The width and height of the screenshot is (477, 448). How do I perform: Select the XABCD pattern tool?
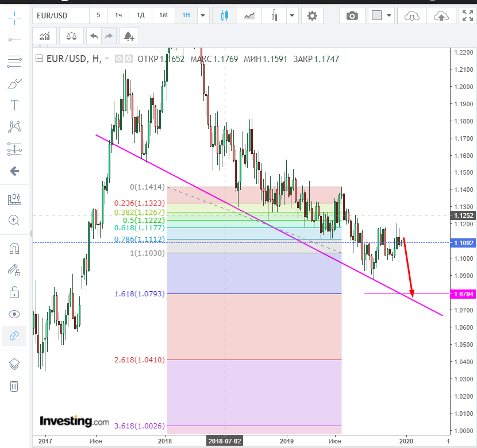(14, 127)
